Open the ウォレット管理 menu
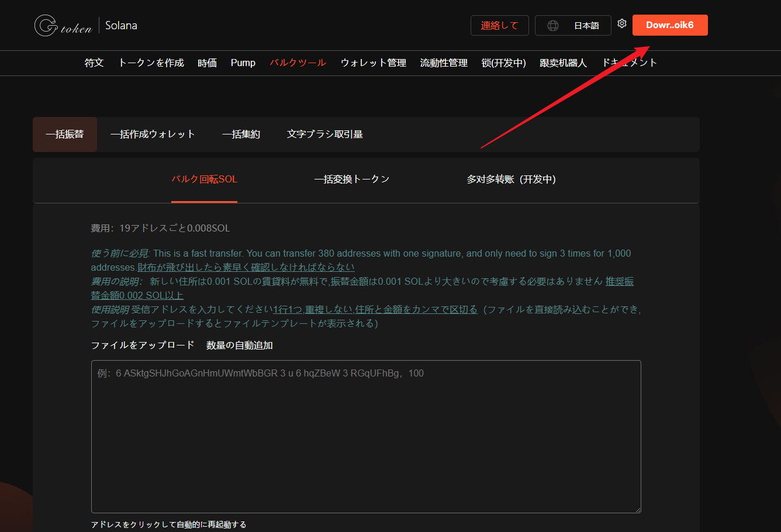 point(373,63)
